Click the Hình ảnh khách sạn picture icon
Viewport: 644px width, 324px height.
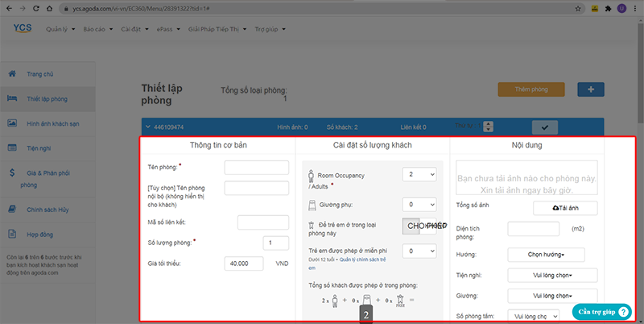(x=12, y=123)
